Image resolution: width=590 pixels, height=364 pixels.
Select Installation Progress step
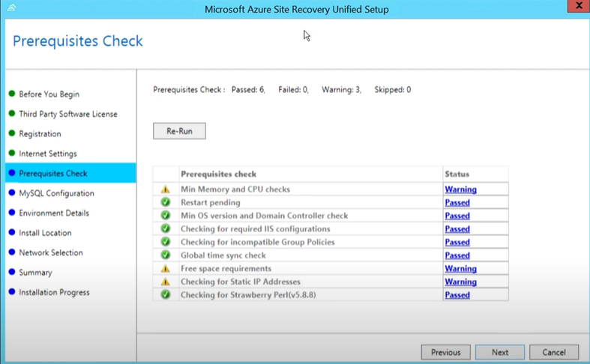(54, 292)
